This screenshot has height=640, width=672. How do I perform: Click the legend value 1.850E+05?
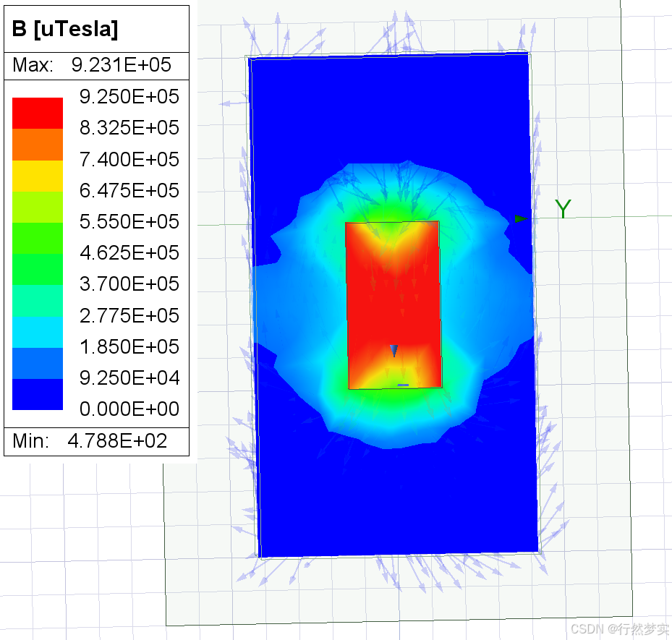point(129,347)
